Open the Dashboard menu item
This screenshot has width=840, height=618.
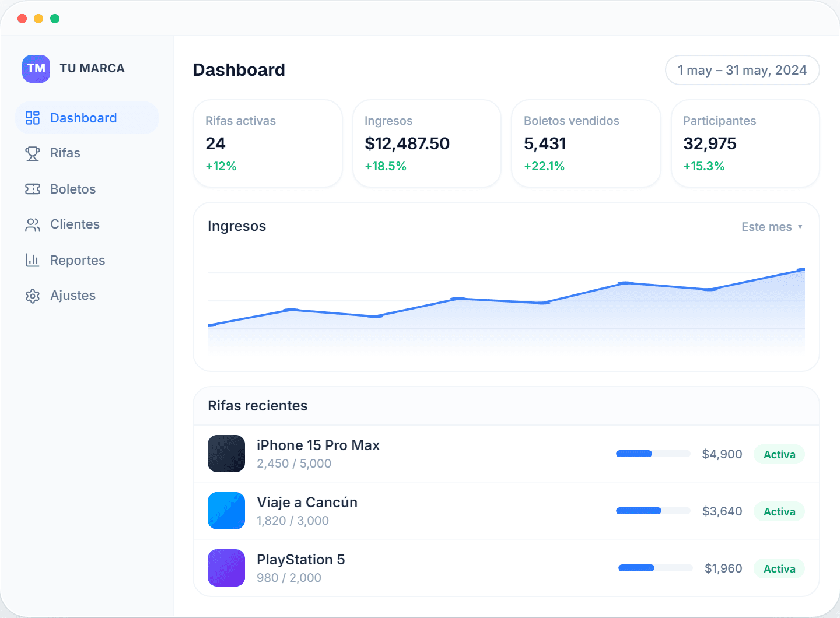click(x=87, y=118)
